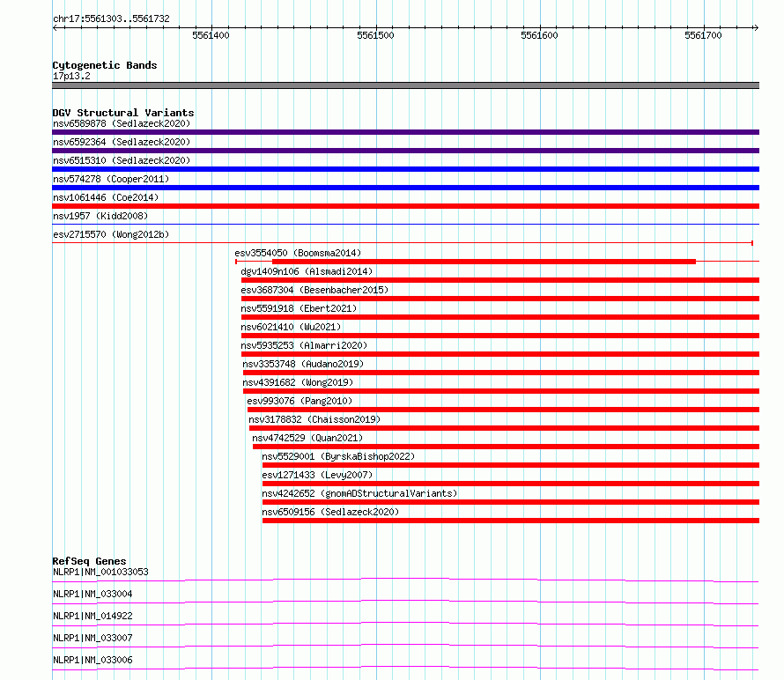Select variant nsv4742529 (Quan2021)
784x680 pixels.
pyautogui.click(x=307, y=438)
